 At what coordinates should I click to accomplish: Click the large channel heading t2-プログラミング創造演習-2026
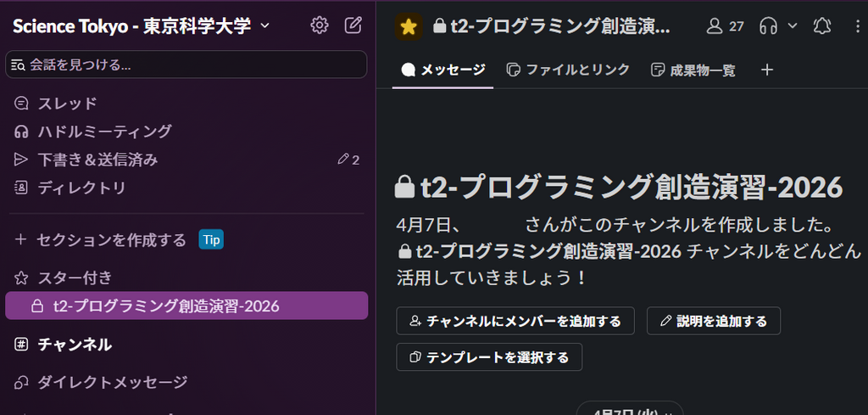(x=619, y=188)
